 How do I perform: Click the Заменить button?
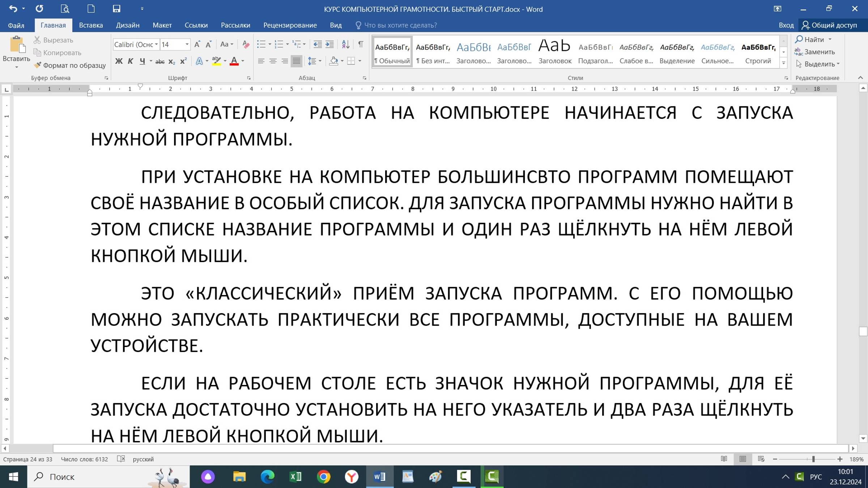[815, 52]
